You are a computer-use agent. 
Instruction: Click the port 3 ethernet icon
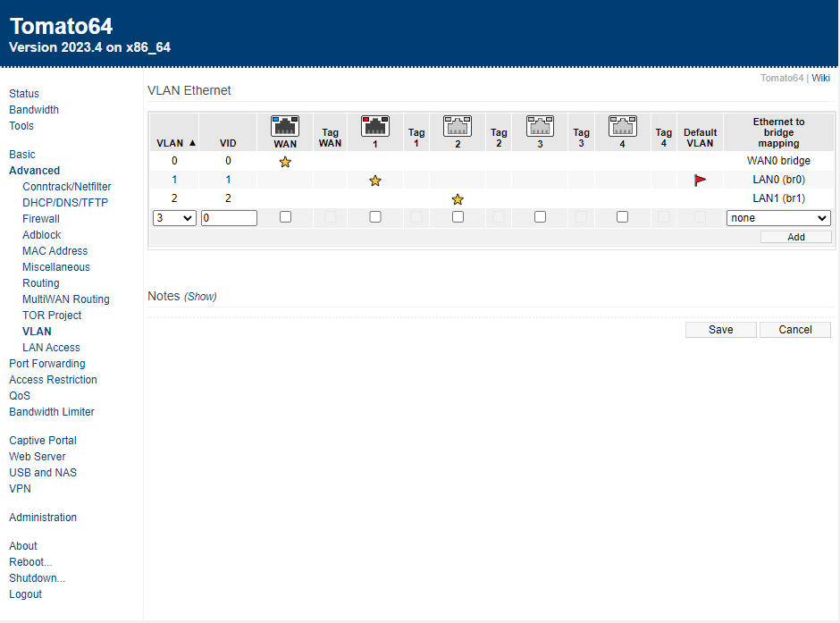point(540,126)
